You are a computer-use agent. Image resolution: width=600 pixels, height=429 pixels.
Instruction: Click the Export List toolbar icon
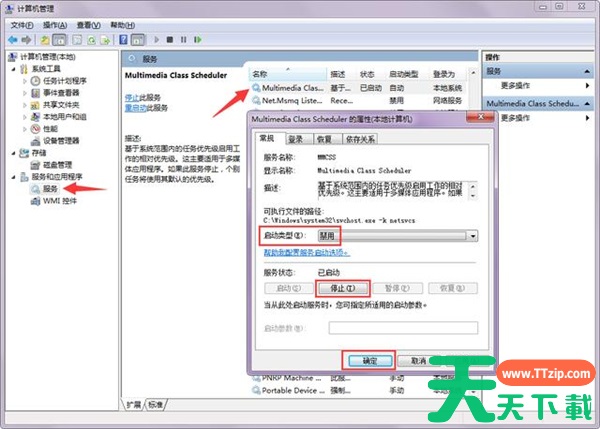[105, 40]
